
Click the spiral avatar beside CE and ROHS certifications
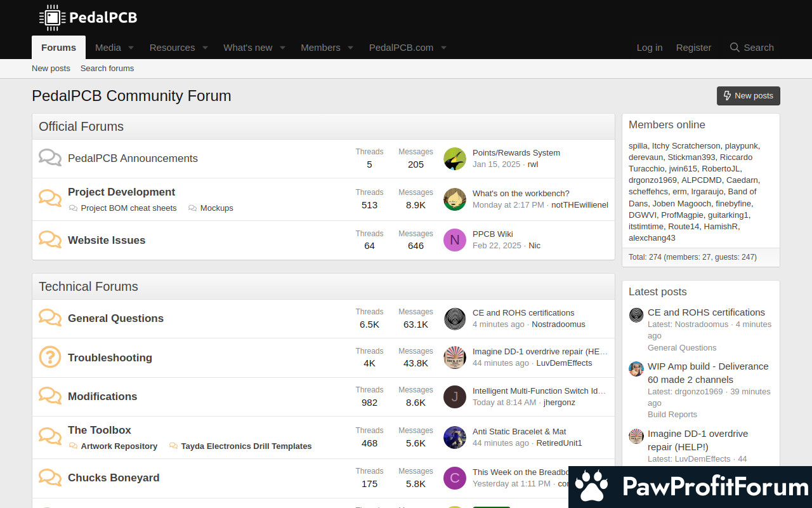click(x=454, y=319)
